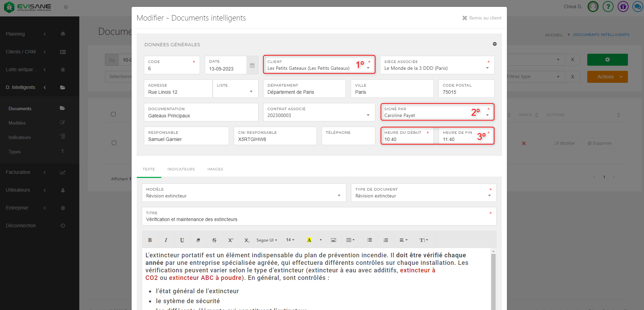Tick the checkbox of the document row
This screenshot has width=644, height=310.
pyautogui.click(x=114, y=143)
